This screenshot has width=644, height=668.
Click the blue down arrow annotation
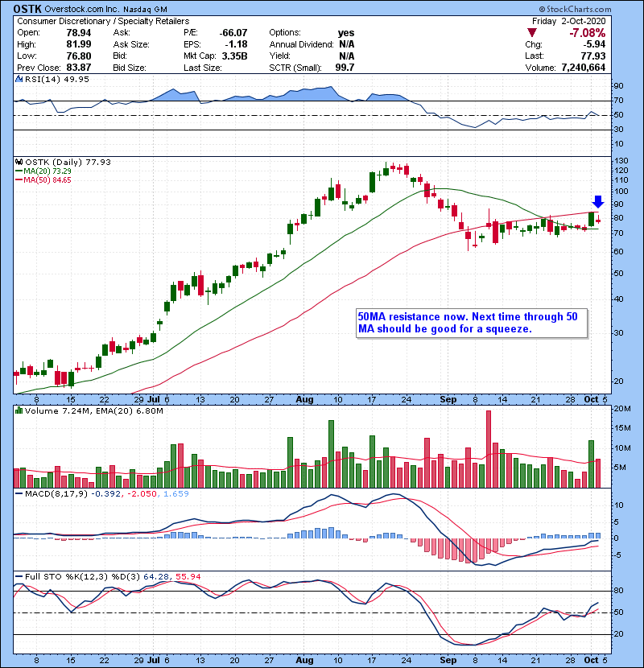(597, 202)
